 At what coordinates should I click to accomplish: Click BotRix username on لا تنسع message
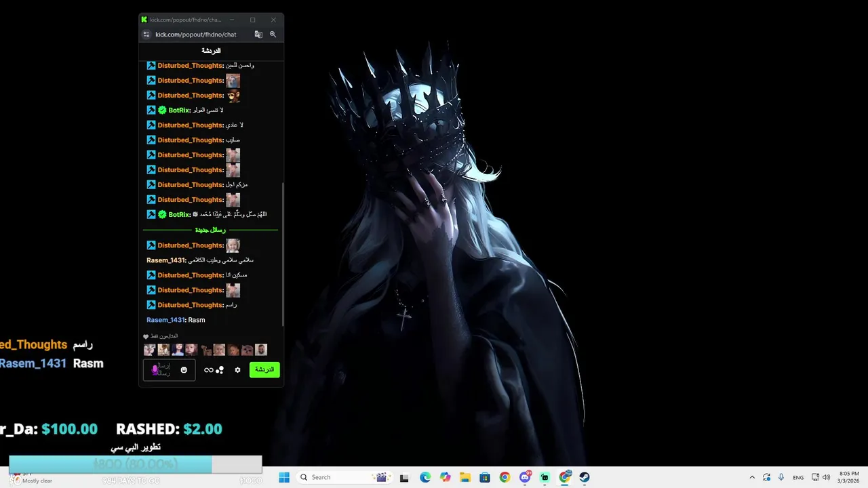(x=179, y=110)
